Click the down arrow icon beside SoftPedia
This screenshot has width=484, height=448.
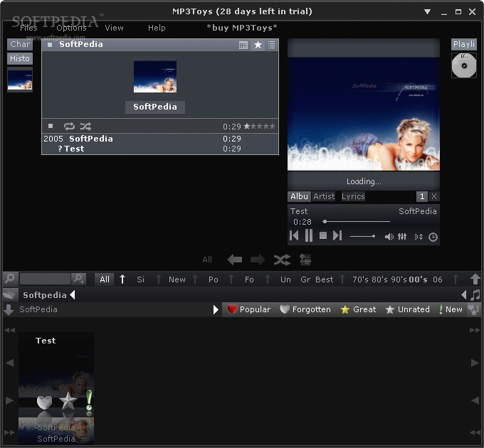[x=9, y=309]
